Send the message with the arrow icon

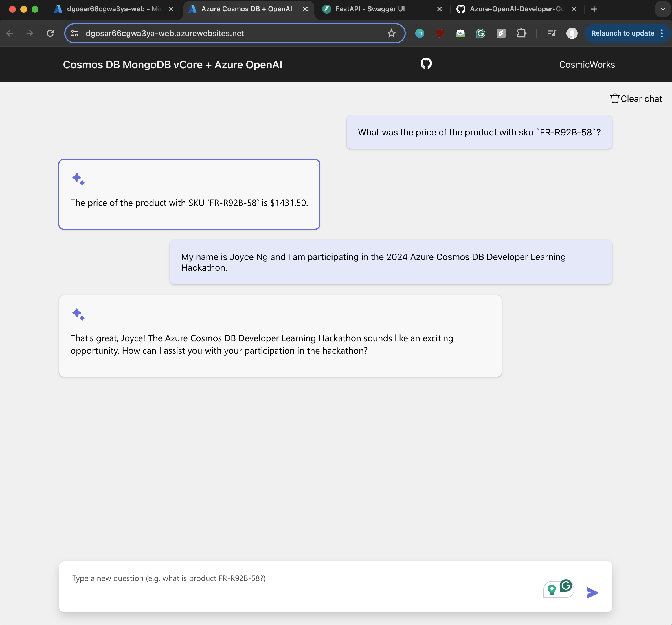pyautogui.click(x=592, y=593)
